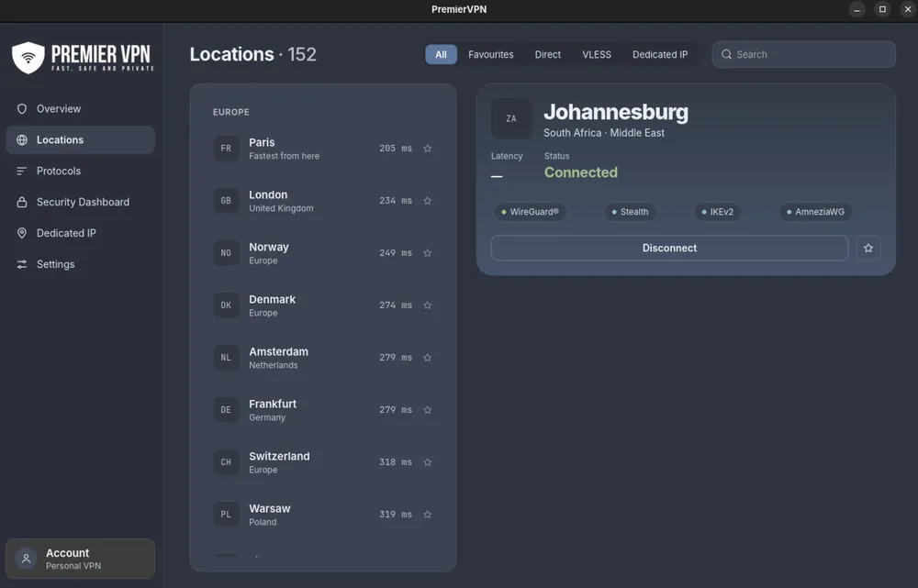Close the PremierVPN window
The height and width of the screenshot is (588, 918).
(x=908, y=9)
